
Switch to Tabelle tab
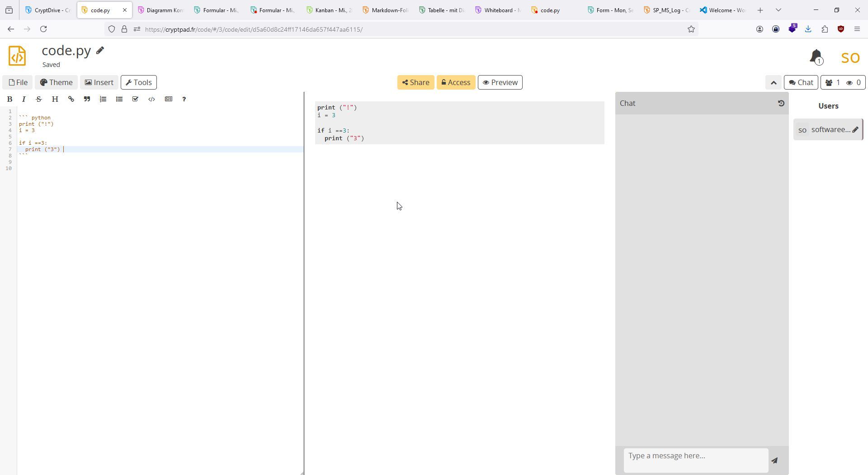(442, 10)
